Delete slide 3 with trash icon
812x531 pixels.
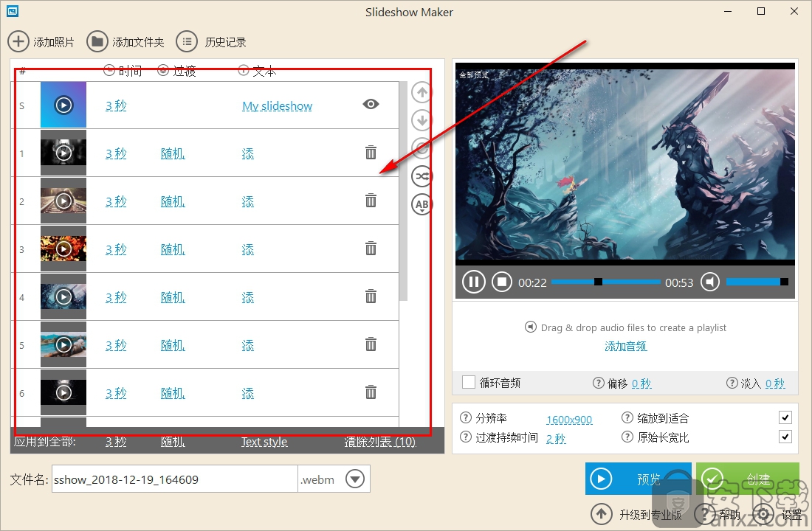pos(371,248)
